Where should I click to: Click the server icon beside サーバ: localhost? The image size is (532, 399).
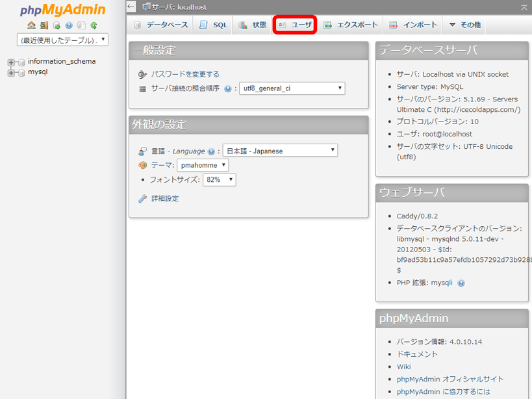[x=147, y=6]
